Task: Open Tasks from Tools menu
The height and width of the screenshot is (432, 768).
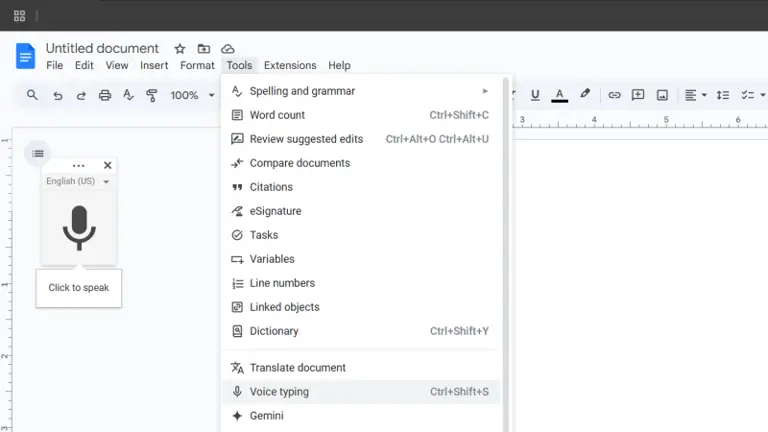Action: tap(360, 235)
